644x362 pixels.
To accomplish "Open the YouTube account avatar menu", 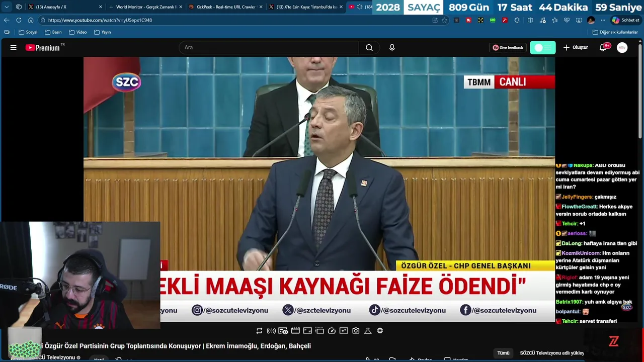I will tap(622, 48).
